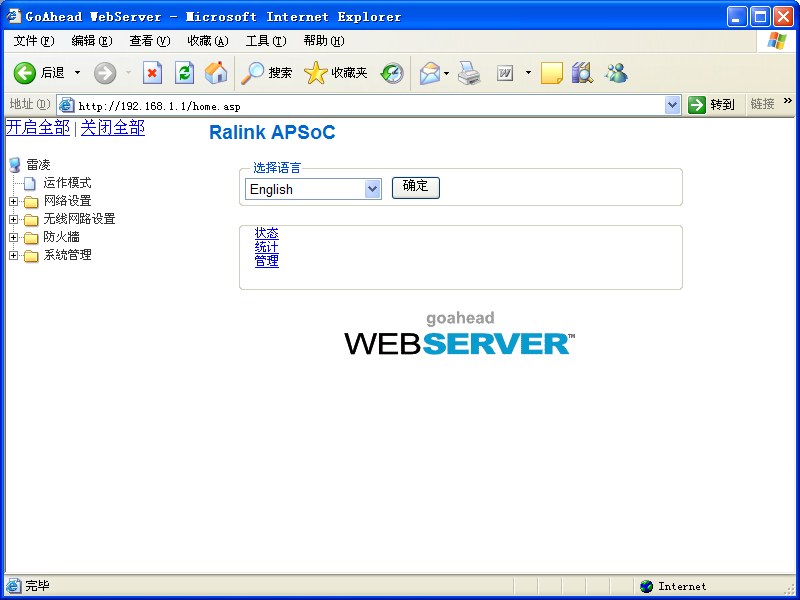Viewport: 800px width, 600px height.
Task: Click the 转到 Go button
Action: [x=711, y=105]
